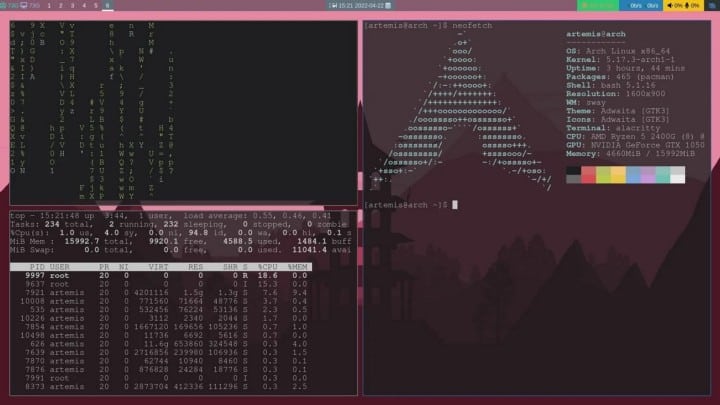The height and width of the screenshot is (405, 720).
Task: Click the 'Tasks: 234 total' summary line
Action: (x=178, y=225)
